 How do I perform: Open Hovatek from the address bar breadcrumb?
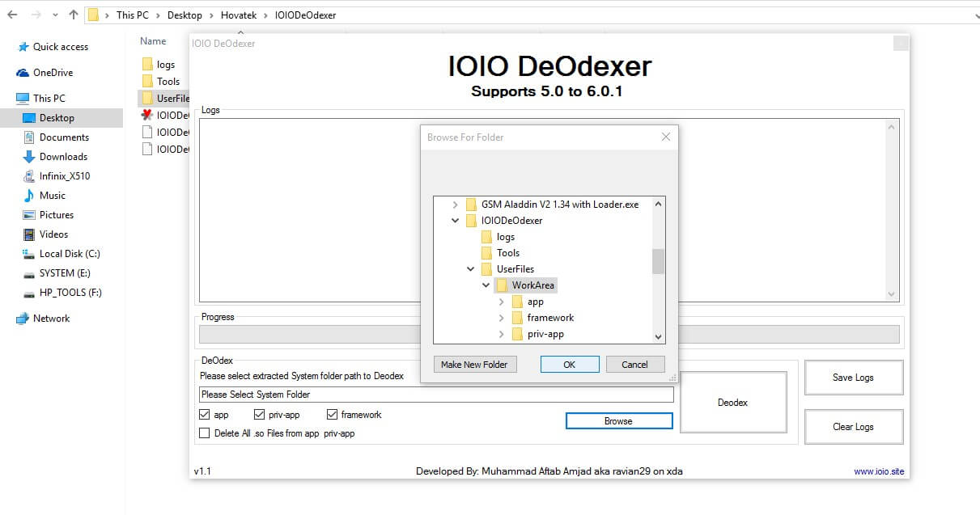tap(239, 15)
